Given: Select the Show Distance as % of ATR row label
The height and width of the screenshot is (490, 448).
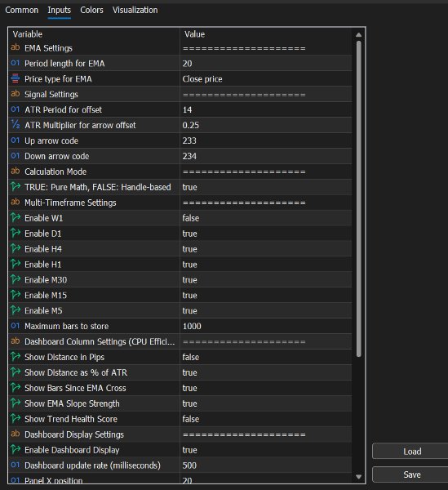Looking at the screenshot, I should point(76,372).
